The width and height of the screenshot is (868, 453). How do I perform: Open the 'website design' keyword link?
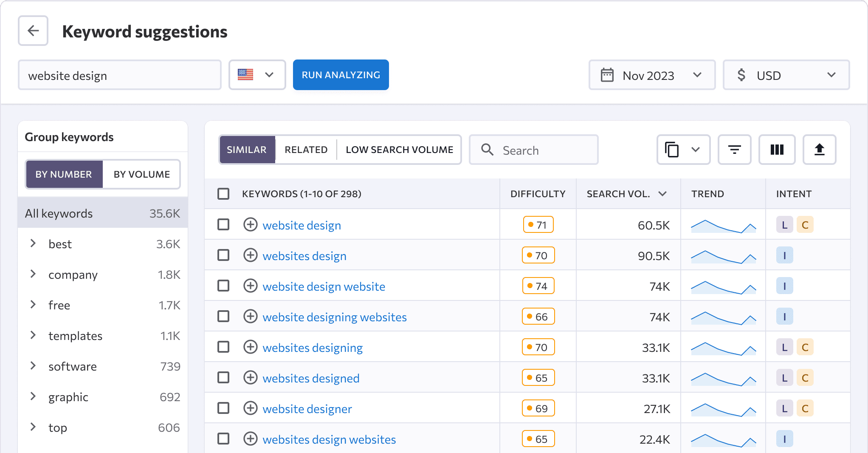[302, 225]
